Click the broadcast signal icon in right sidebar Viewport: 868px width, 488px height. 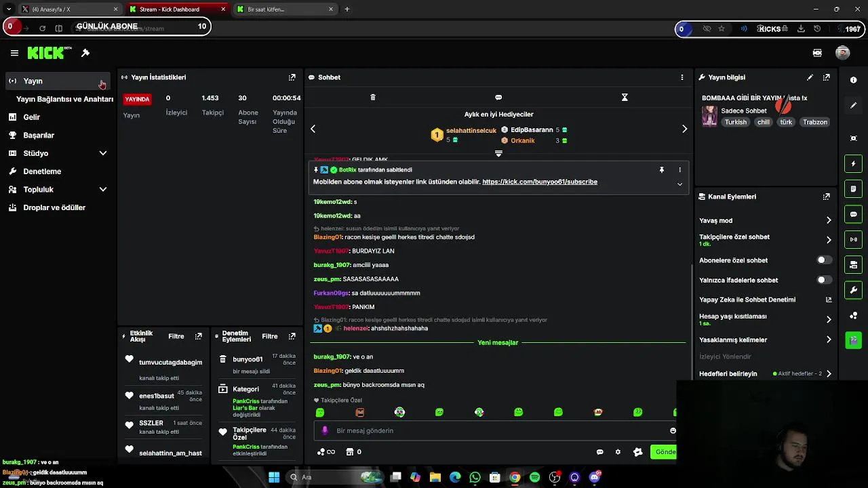pyautogui.click(x=853, y=239)
